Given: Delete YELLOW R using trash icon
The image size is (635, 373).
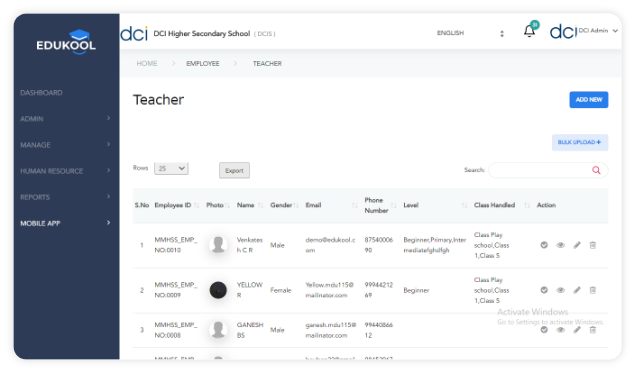Looking at the screenshot, I should (592, 290).
